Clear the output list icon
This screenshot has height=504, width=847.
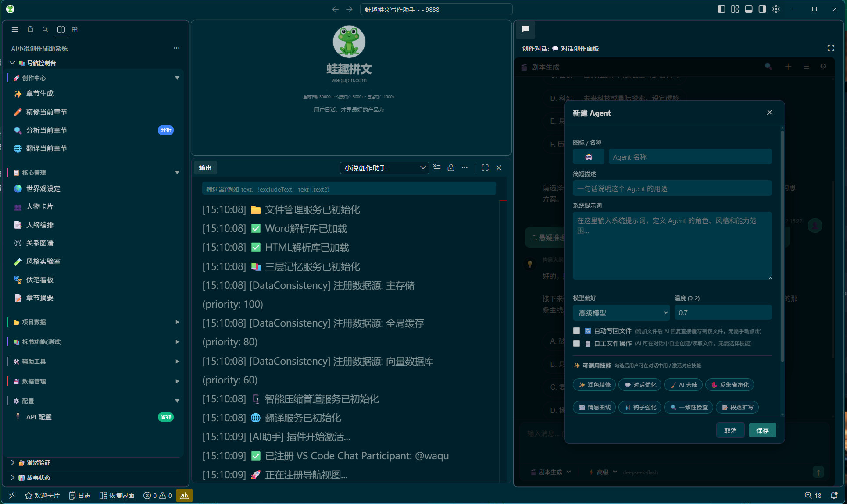coord(437,167)
